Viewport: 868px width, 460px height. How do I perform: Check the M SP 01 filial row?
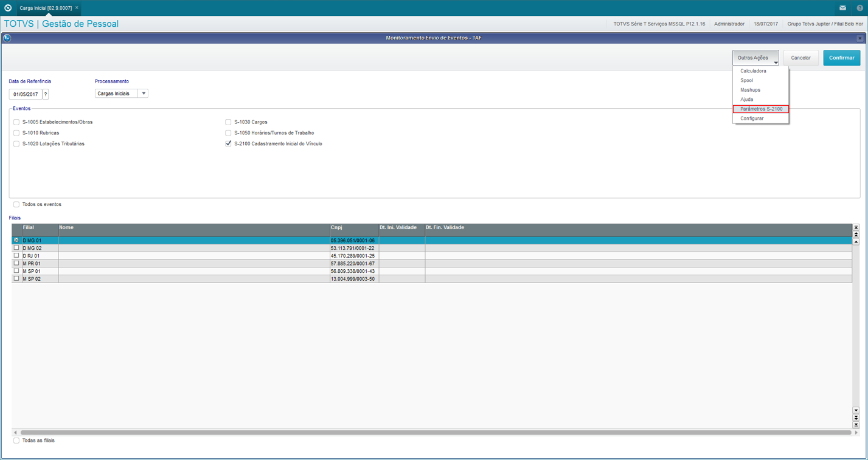[x=16, y=271]
